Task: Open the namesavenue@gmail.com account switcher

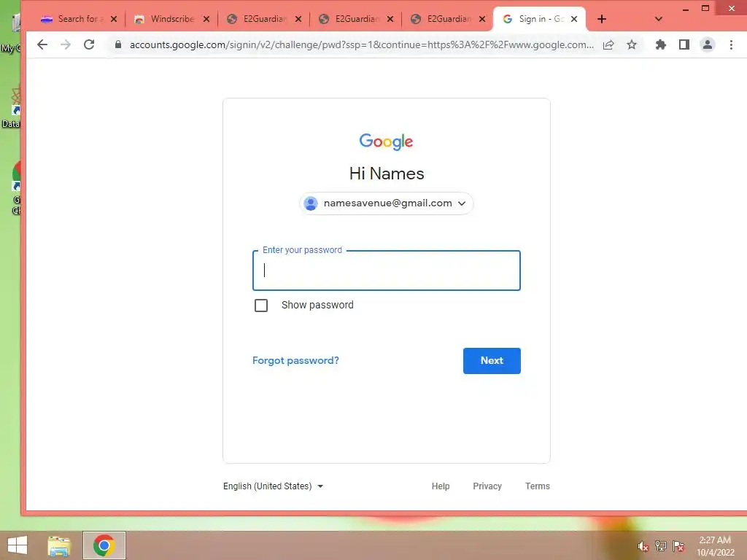Action: [x=387, y=203]
